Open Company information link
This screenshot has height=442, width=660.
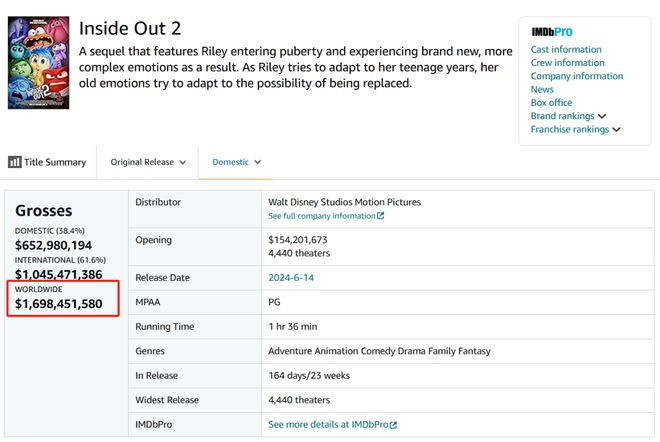pyautogui.click(x=576, y=76)
